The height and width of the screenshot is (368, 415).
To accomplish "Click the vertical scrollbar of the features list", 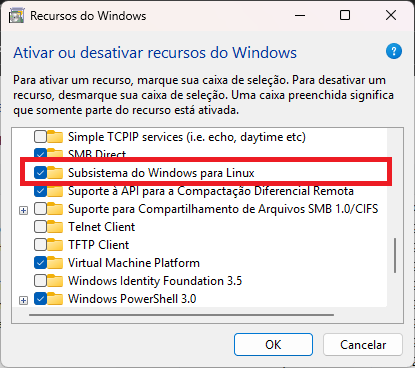I will pyautogui.click(x=395, y=256).
